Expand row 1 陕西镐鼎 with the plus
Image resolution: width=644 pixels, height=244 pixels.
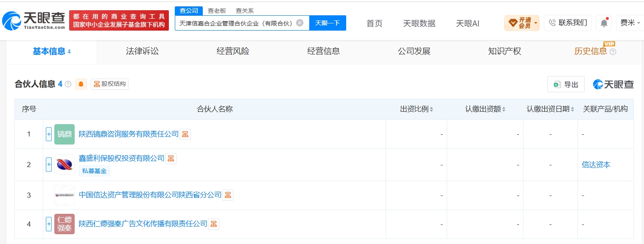49,134
